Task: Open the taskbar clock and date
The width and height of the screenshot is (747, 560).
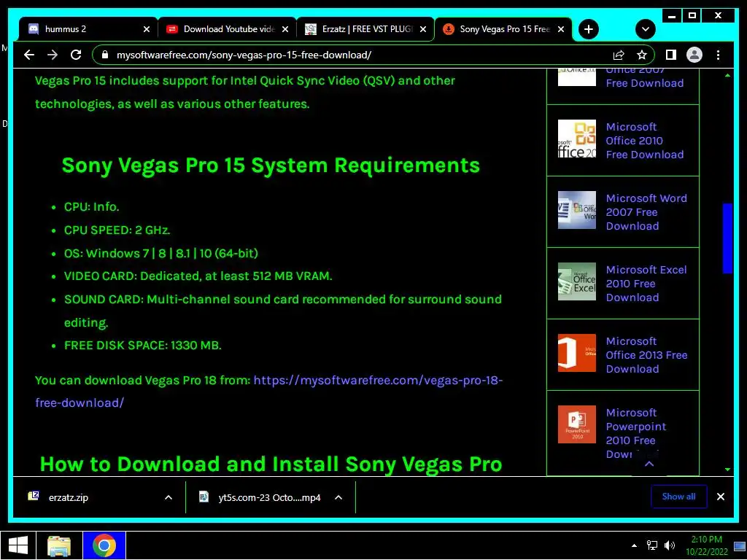Action: (x=706, y=545)
